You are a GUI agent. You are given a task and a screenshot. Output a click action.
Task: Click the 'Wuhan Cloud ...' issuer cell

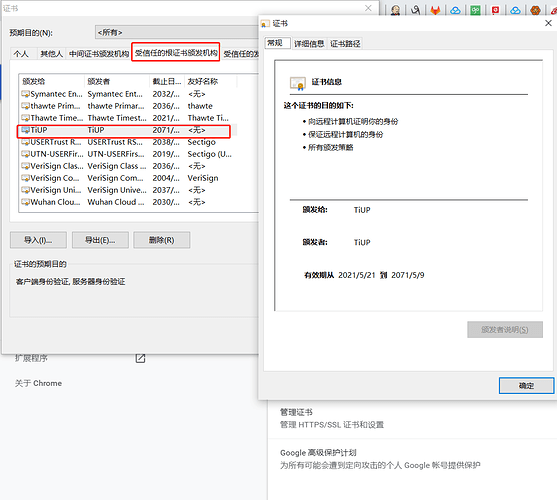(116, 202)
